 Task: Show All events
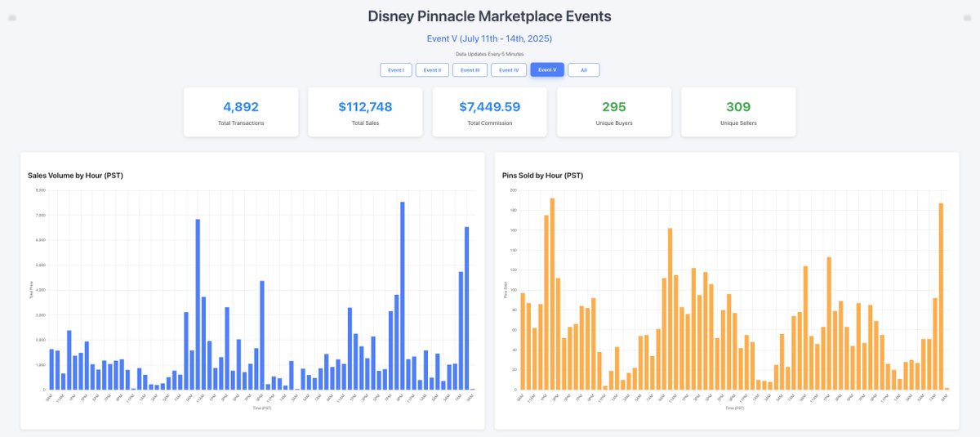(x=584, y=70)
